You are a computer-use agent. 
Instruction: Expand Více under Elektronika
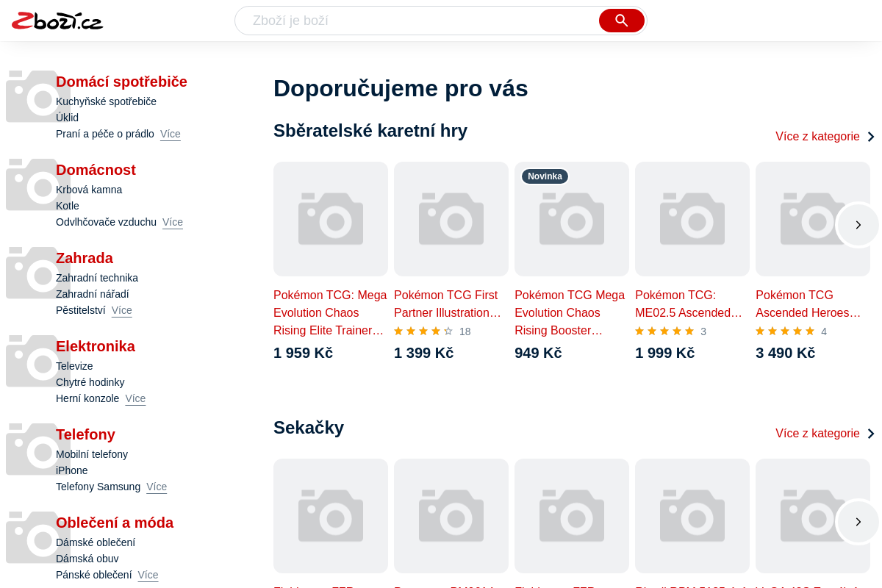135,398
